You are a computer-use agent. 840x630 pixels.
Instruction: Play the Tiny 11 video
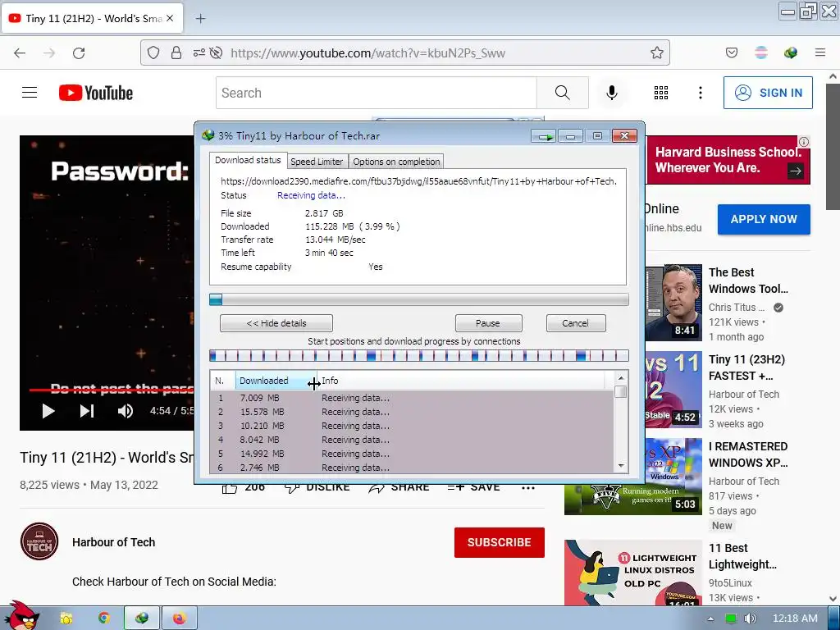(48, 411)
